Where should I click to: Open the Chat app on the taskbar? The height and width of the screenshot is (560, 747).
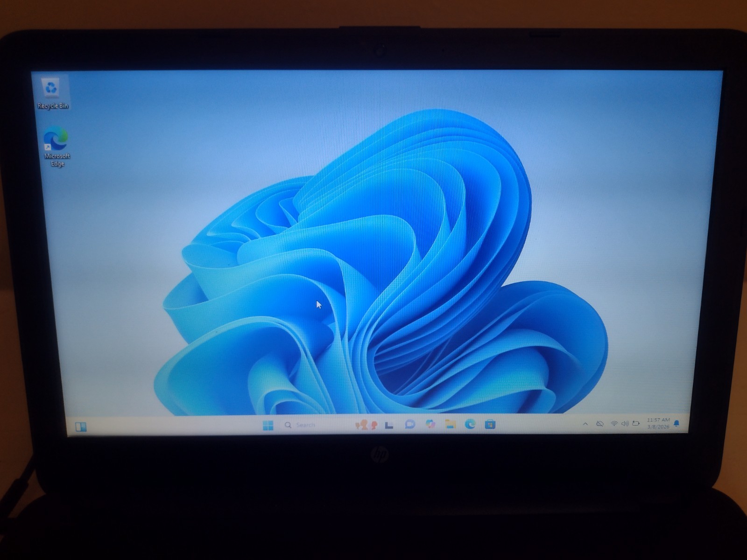pyautogui.click(x=409, y=424)
